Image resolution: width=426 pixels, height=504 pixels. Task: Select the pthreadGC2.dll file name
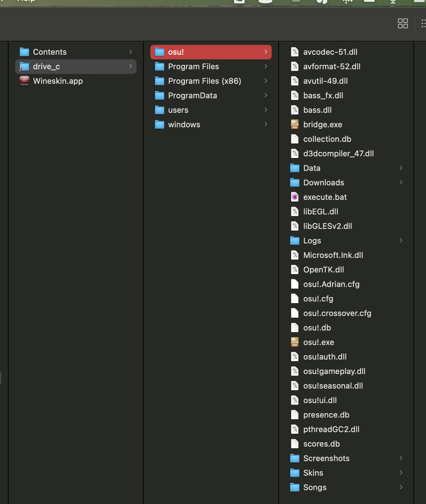point(331,429)
